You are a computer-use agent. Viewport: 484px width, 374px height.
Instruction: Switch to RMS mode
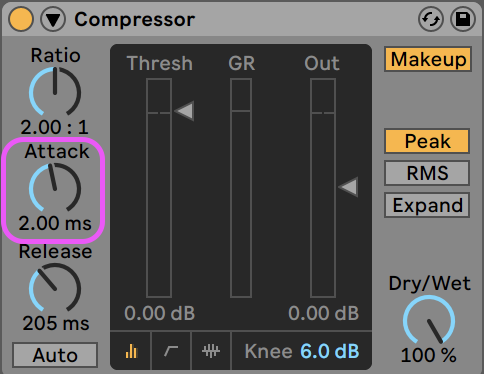(x=427, y=173)
